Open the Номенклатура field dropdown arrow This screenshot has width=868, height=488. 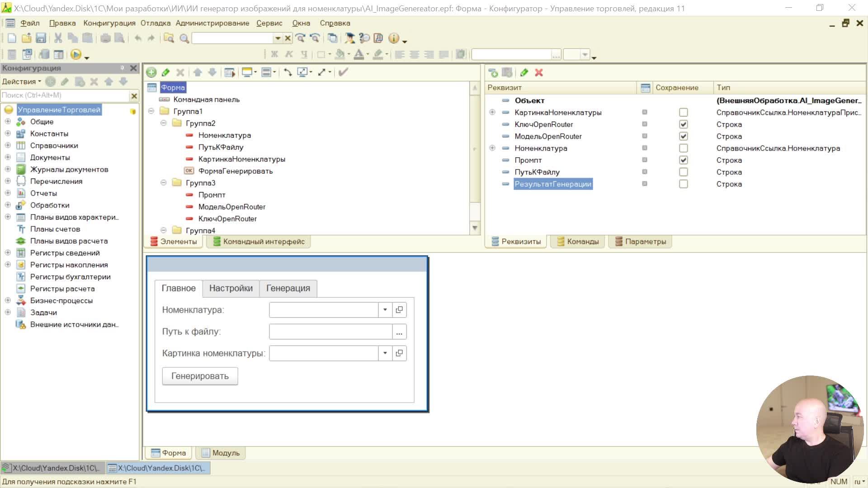pyautogui.click(x=385, y=310)
